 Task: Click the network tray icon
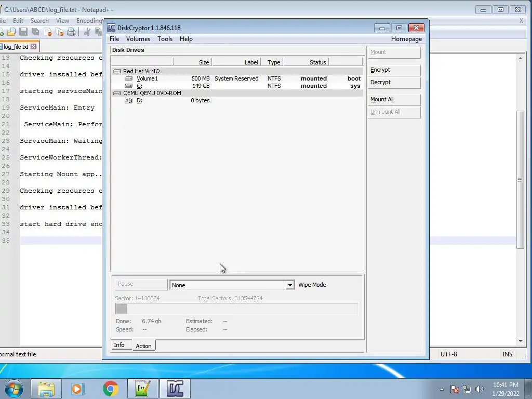(x=467, y=389)
